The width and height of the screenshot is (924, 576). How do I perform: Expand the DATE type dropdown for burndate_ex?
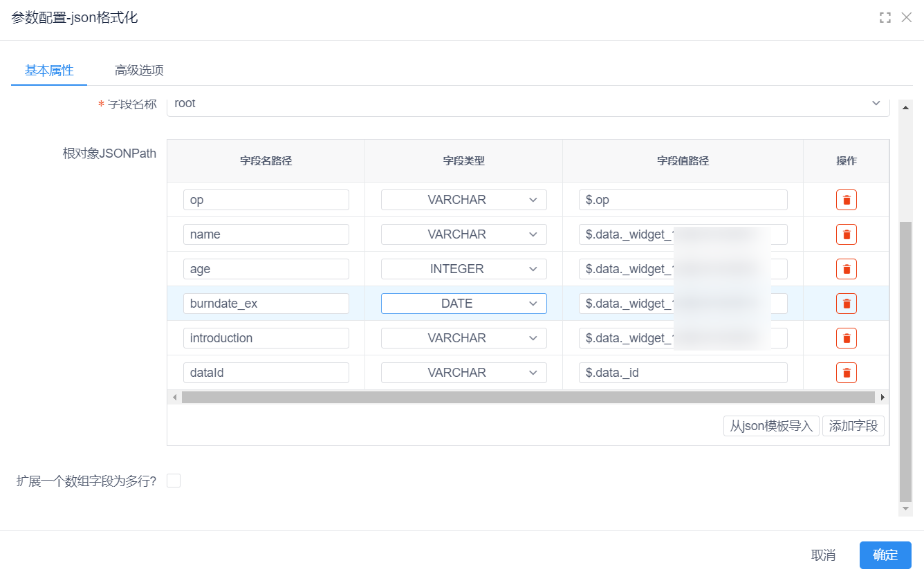point(463,304)
